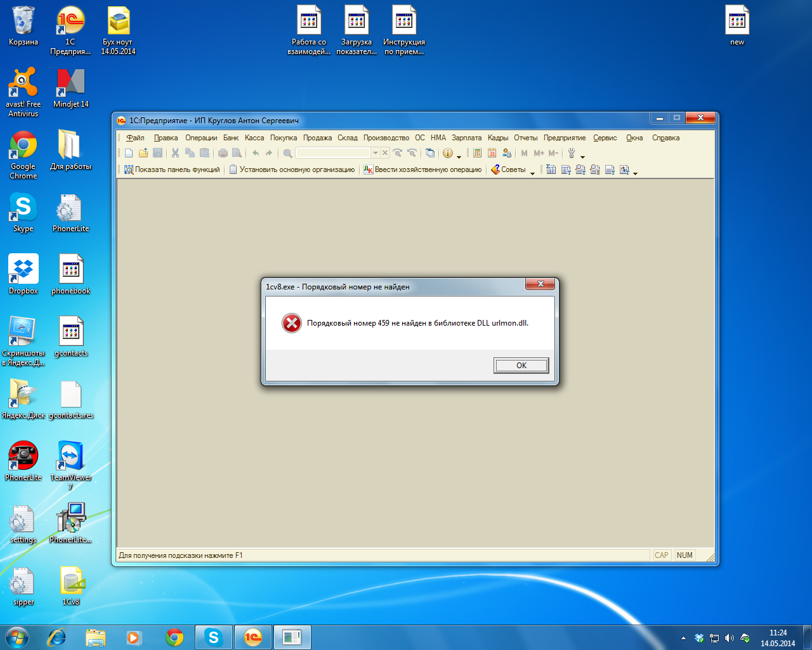Expand the dropdown arrow beside the wrench icon
The image size is (812, 650).
(582, 156)
